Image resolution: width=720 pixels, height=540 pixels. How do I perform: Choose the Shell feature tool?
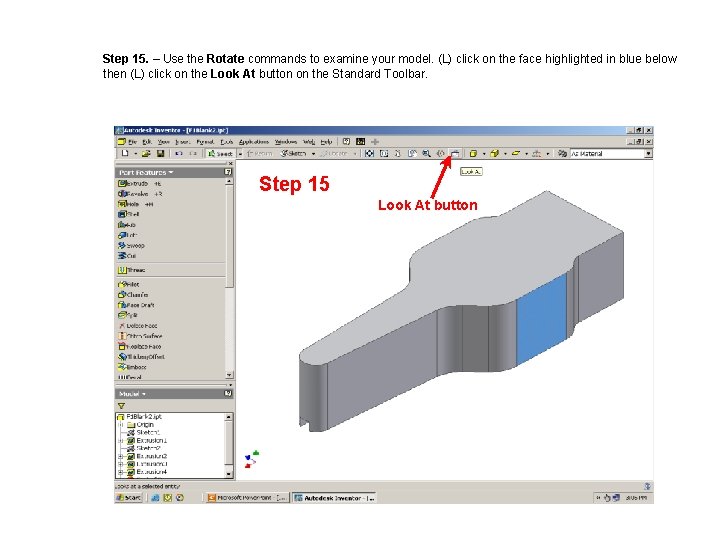[x=129, y=214]
